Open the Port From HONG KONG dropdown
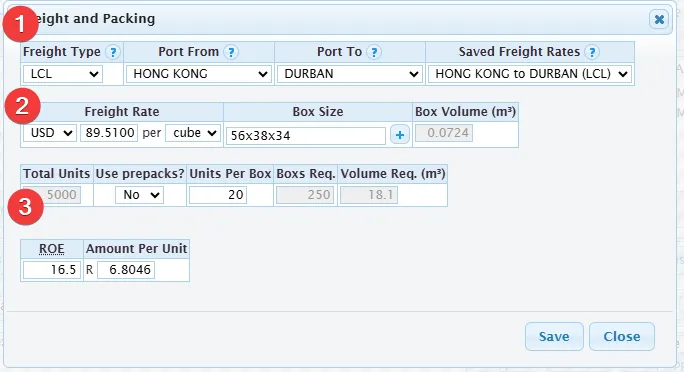The height and width of the screenshot is (372, 684). point(199,74)
